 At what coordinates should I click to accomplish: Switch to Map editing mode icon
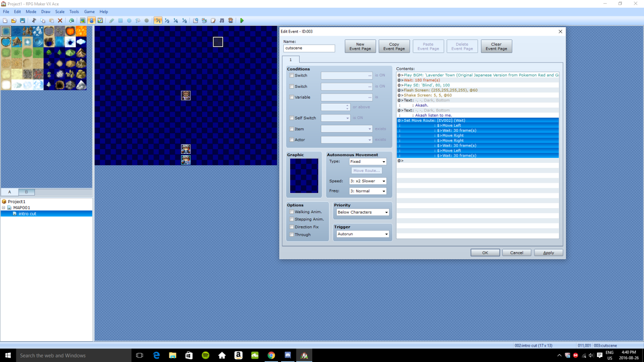tap(83, 20)
